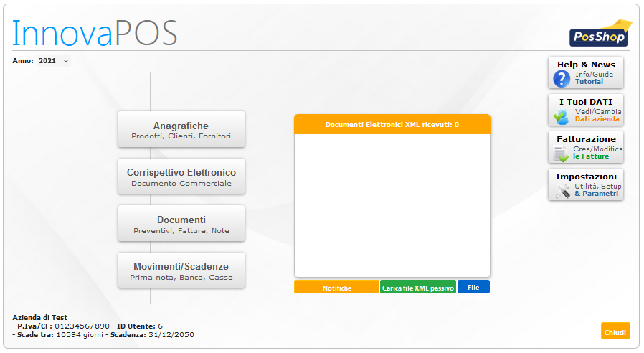
Task: Click the le Fatture link
Action: pyautogui.click(x=591, y=156)
